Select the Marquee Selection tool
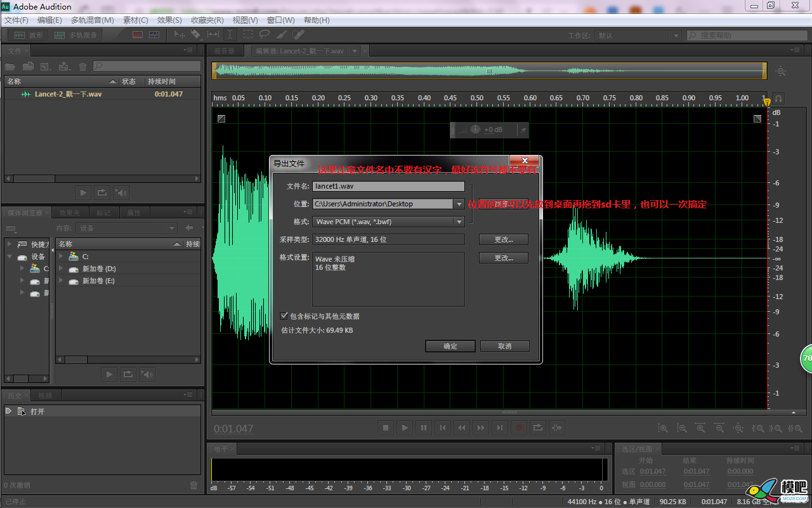The height and width of the screenshot is (508, 812). click(248, 35)
